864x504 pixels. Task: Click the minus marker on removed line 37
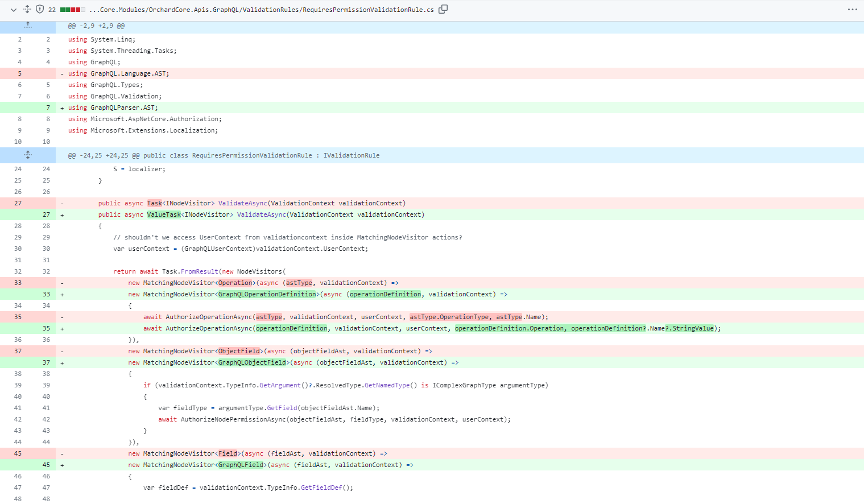point(62,351)
